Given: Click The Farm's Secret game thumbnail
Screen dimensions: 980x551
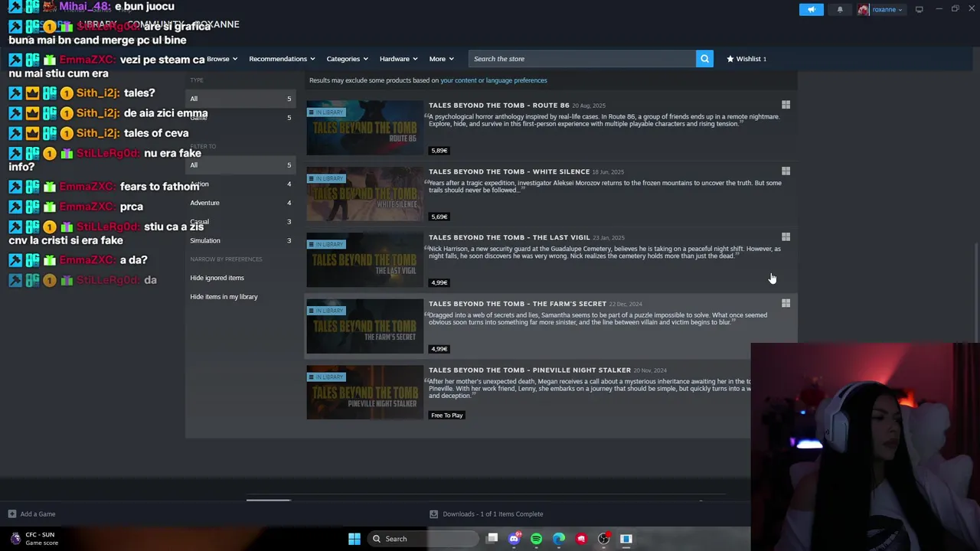Looking at the screenshot, I should (x=364, y=327).
